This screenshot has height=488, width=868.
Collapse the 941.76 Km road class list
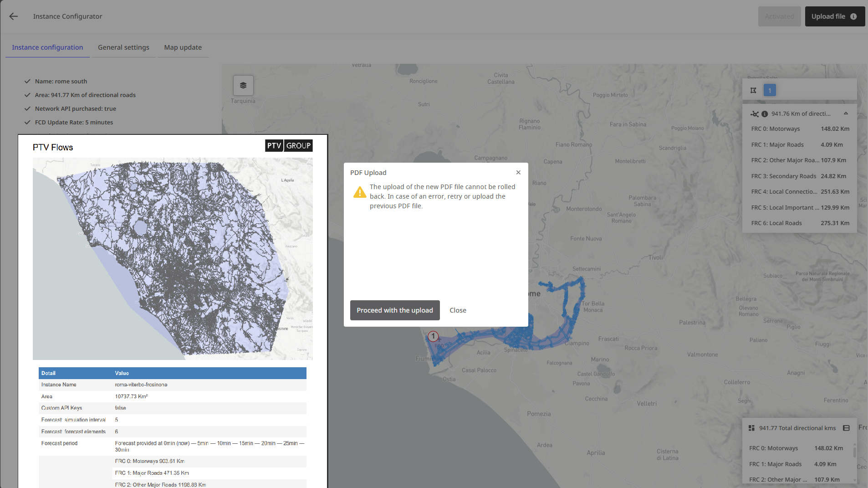pos(846,113)
